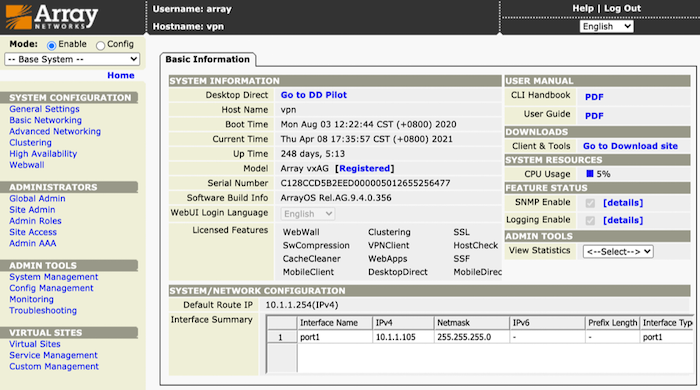This screenshot has width=700, height=390.
Task: Open Config Management
Action: pyautogui.click(x=51, y=288)
